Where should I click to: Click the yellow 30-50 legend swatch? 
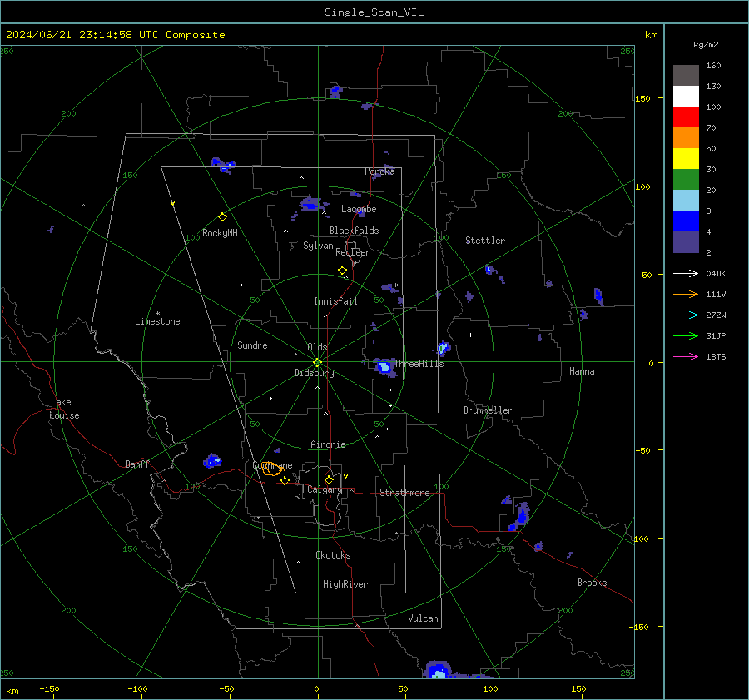point(686,158)
